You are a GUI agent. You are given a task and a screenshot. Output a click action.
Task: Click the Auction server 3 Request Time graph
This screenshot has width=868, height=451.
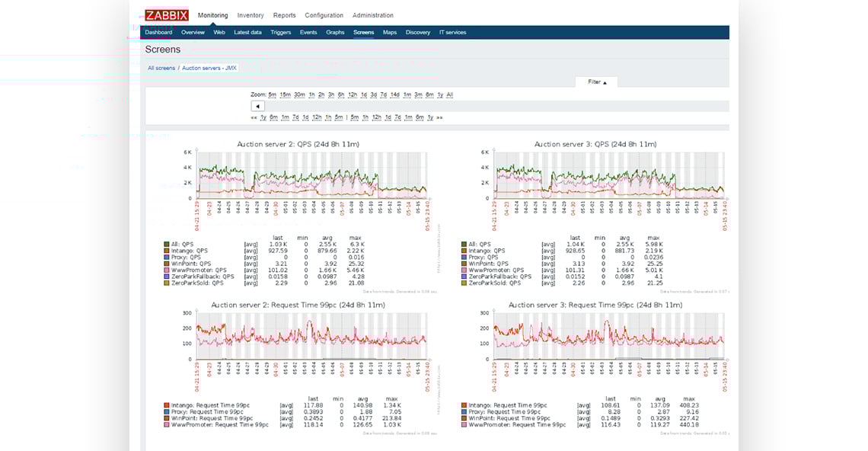[x=609, y=336]
